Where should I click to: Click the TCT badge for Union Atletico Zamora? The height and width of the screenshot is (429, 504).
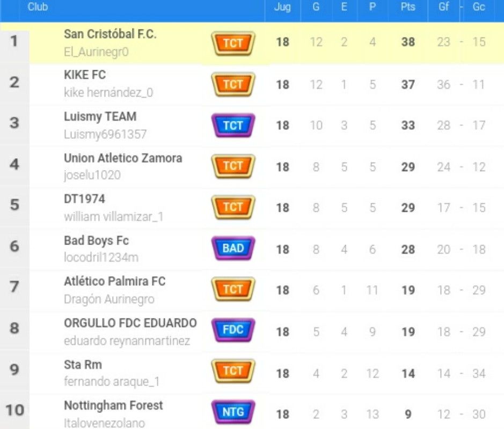click(x=233, y=166)
